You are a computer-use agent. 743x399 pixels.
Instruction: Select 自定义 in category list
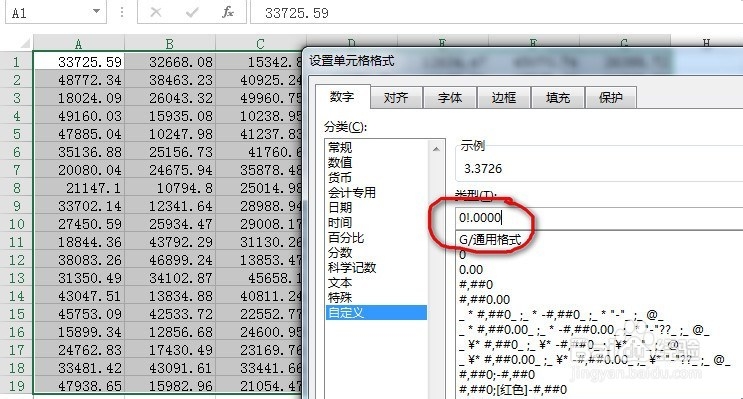tap(377, 313)
